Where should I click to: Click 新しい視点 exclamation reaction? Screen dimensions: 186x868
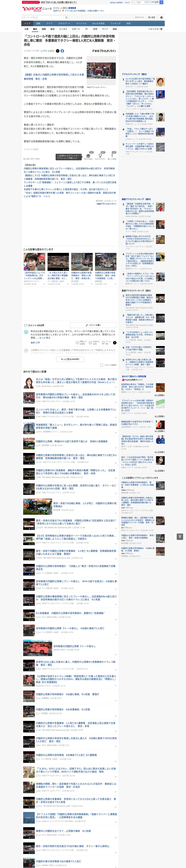click(112, 156)
